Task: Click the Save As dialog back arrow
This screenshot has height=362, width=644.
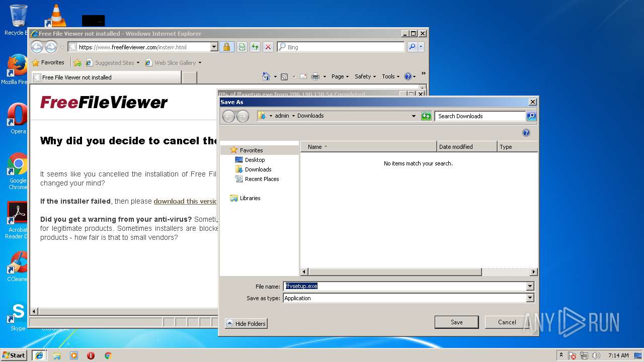Action: point(229,116)
